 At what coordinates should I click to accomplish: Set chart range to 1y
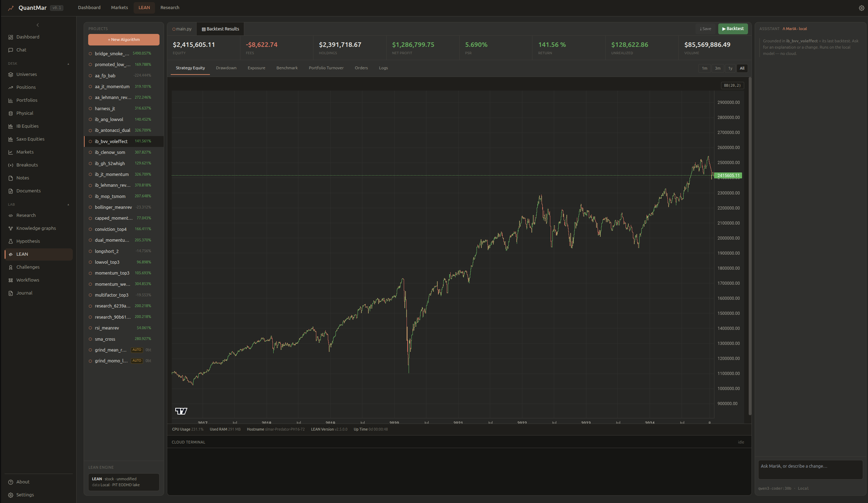[x=730, y=68]
